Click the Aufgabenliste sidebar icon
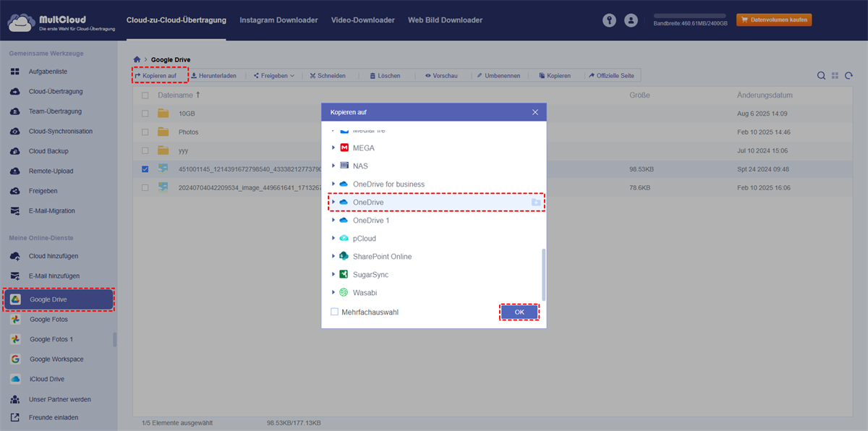Screen dimensions: 868x431 (x=15, y=72)
